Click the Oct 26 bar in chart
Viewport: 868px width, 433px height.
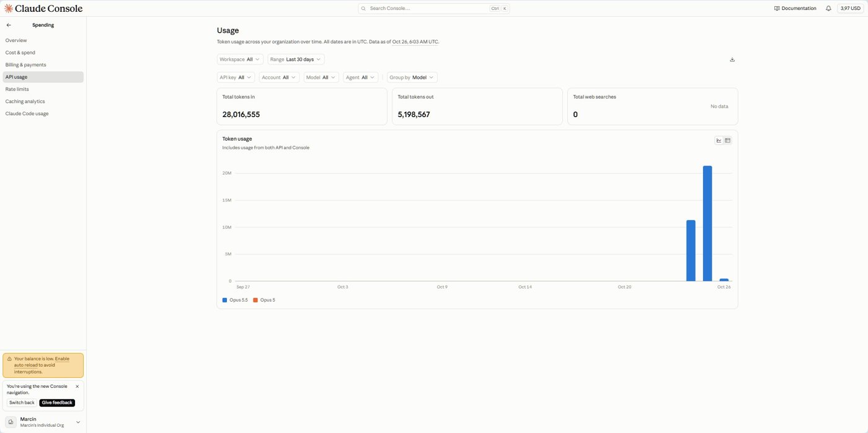tap(724, 280)
